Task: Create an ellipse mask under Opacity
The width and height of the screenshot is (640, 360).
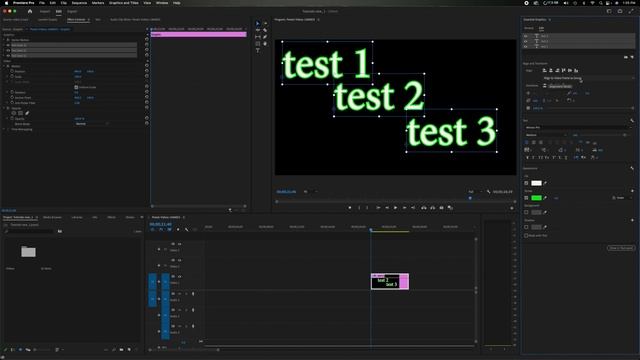Action: tap(13, 113)
